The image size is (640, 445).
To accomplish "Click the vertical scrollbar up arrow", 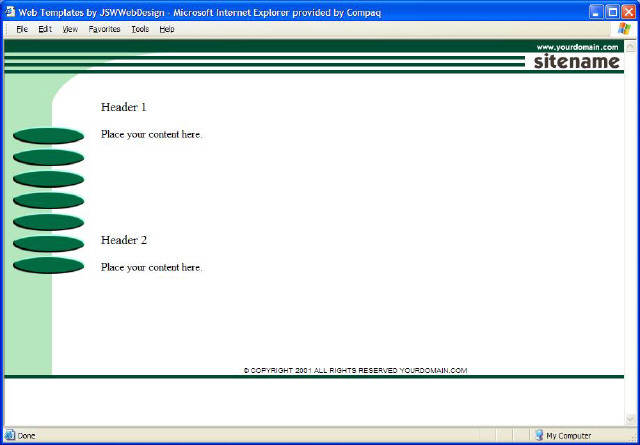I will (x=631, y=46).
